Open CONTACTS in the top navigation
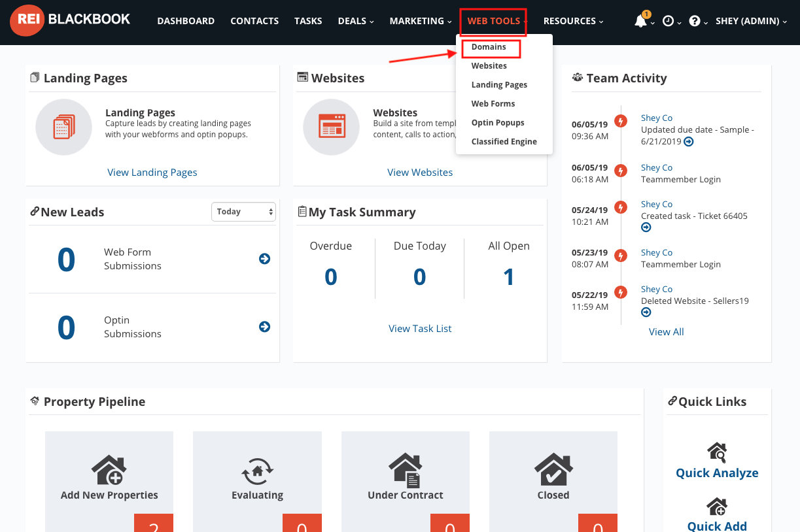 pos(254,21)
